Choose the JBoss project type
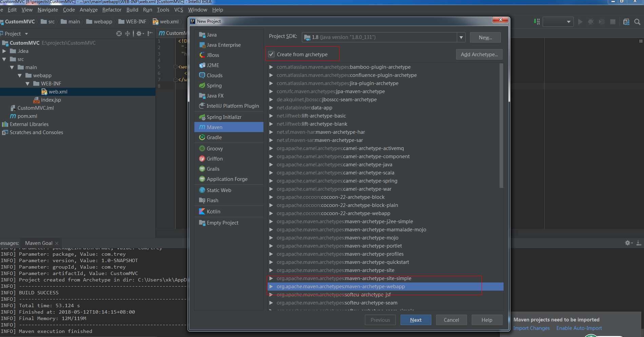Viewport: 644px width, 337px height. pyautogui.click(x=229, y=55)
